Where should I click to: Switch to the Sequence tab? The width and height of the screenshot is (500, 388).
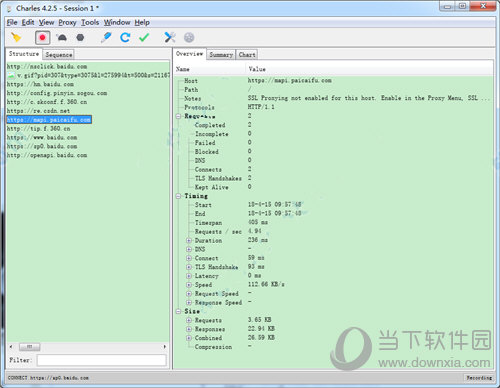tap(59, 55)
